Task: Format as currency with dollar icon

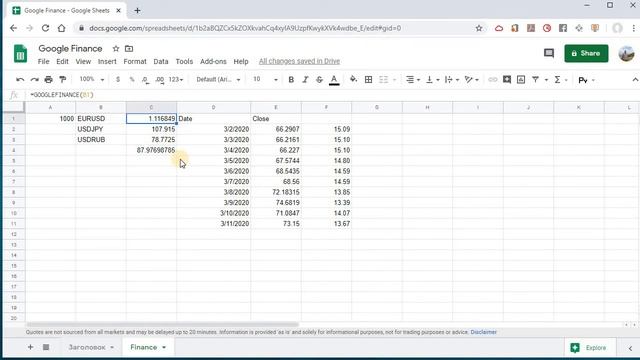Action: pos(118,80)
